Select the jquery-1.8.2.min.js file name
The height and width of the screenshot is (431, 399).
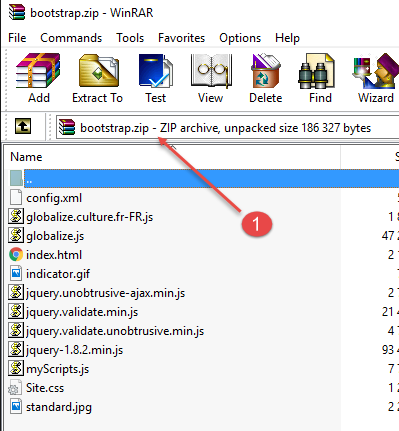tap(74, 350)
